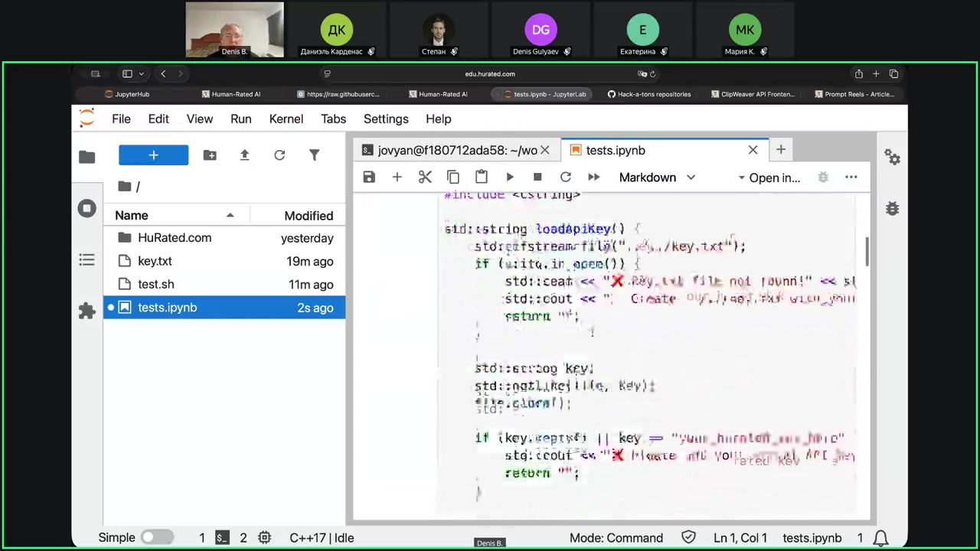Open the HuRated.com folder

point(175,238)
